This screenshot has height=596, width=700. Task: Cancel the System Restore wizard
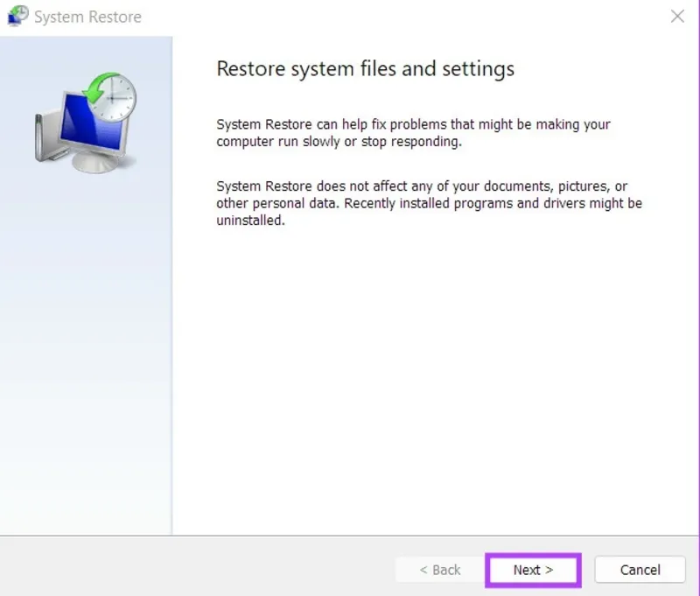pyautogui.click(x=640, y=570)
